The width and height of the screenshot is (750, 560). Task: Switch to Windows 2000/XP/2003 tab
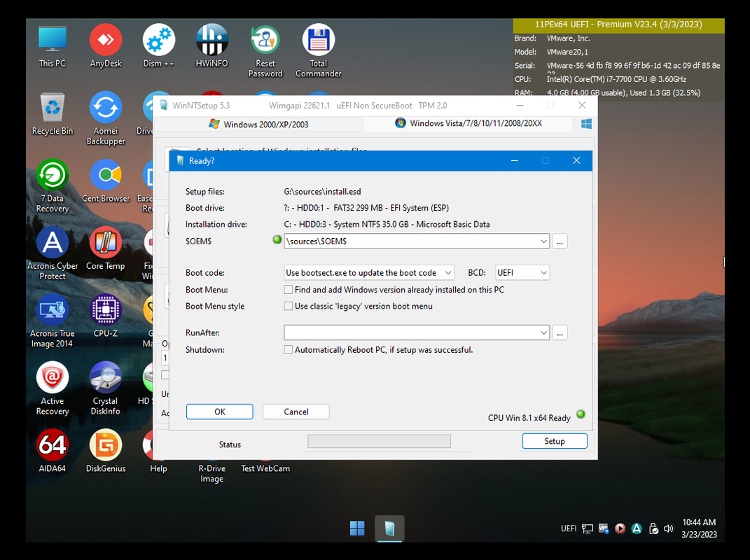[259, 125]
